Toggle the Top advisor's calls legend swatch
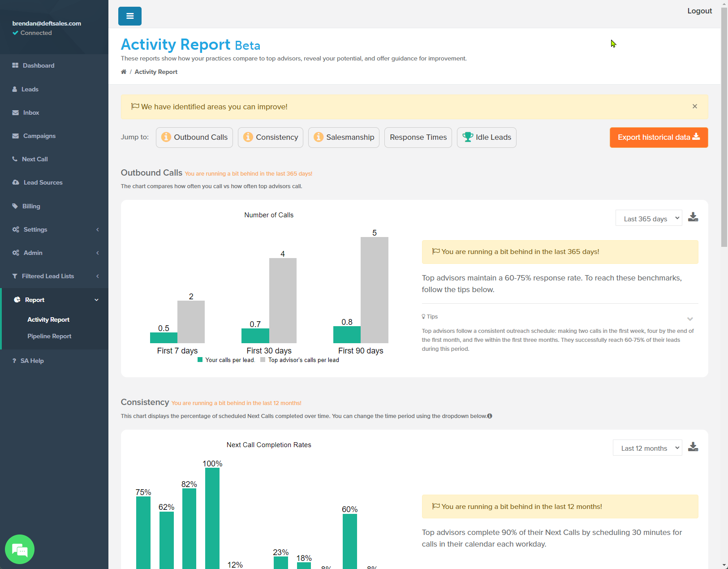The height and width of the screenshot is (569, 728). (263, 360)
